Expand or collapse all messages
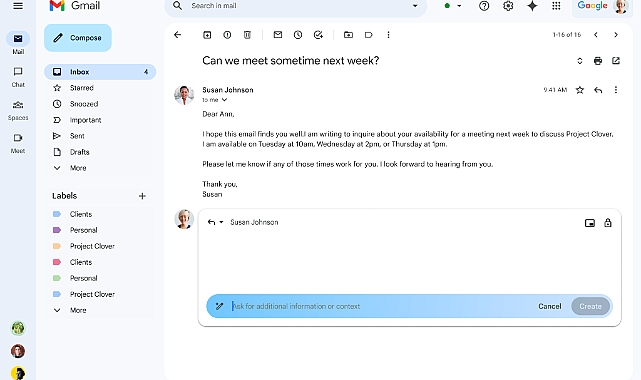This screenshot has width=641, height=380. pos(580,61)
